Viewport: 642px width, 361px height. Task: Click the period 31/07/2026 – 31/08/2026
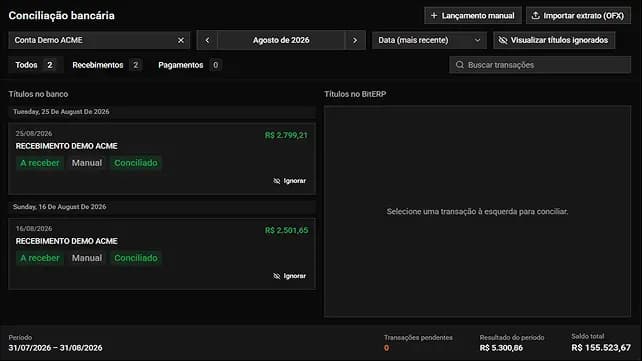55,348
